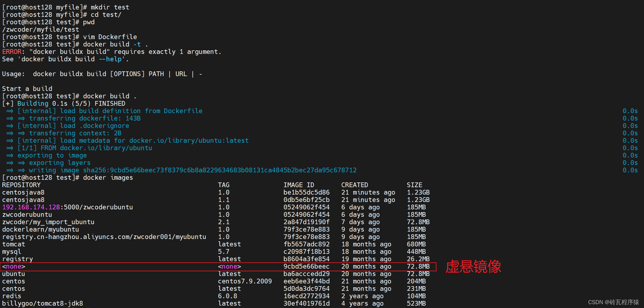Click the 'zwcoderubuntu' repository row name
The width and height of the screenshot is (644, 308).
point(27,214)
